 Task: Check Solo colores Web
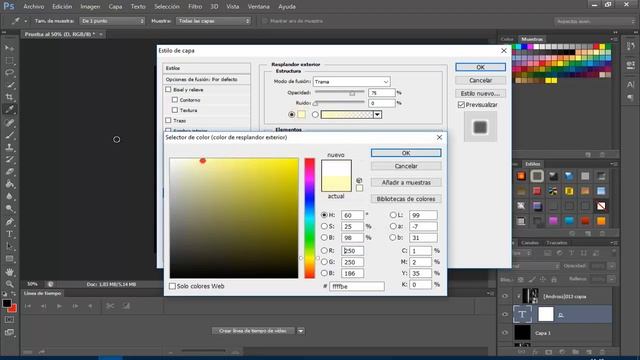173,286
